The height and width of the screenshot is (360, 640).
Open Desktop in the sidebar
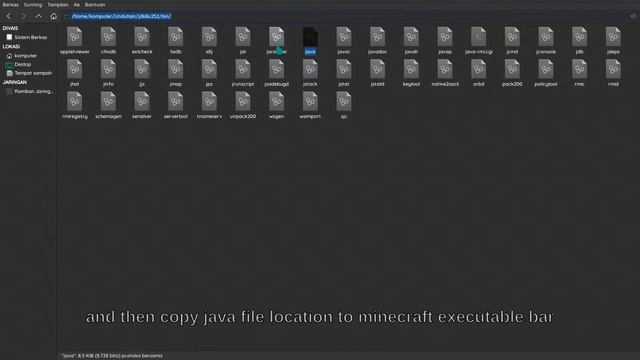point(19,64)
